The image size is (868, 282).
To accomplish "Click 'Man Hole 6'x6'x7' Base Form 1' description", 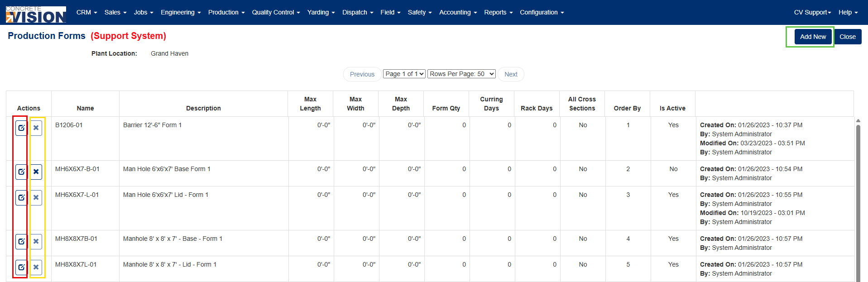I will click(167, 169).
